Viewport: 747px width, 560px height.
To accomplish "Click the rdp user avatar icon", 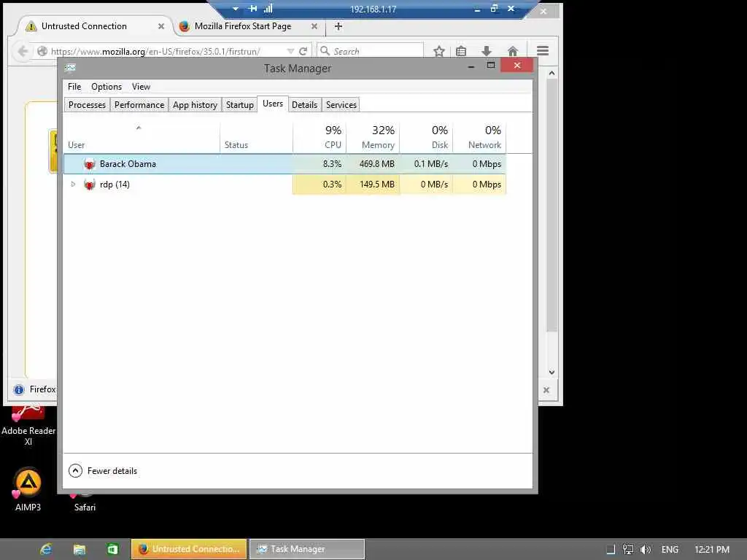I will [x=89, y=184].
